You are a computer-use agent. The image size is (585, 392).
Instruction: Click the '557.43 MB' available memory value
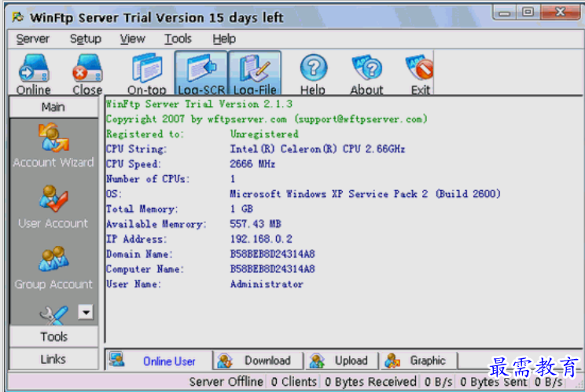[256, 224]
